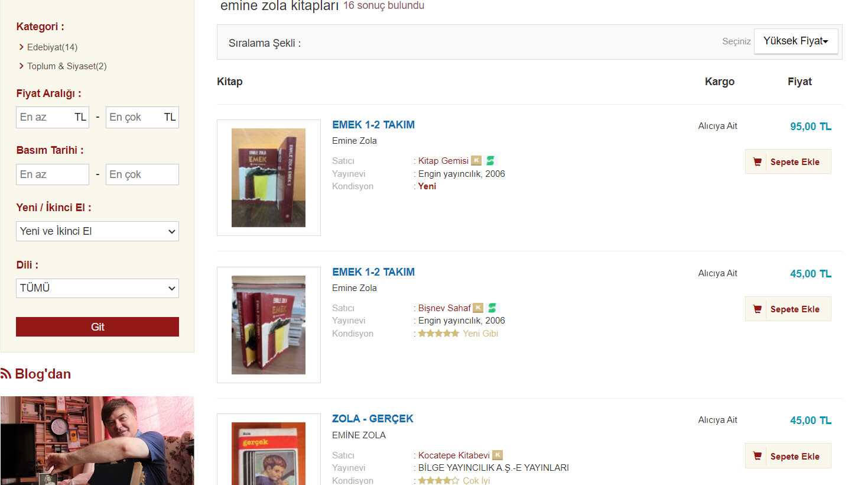Open the Yüksek Fiyat sorting dropdown
Screen dimensions: 868x485
tap(796, 41)
